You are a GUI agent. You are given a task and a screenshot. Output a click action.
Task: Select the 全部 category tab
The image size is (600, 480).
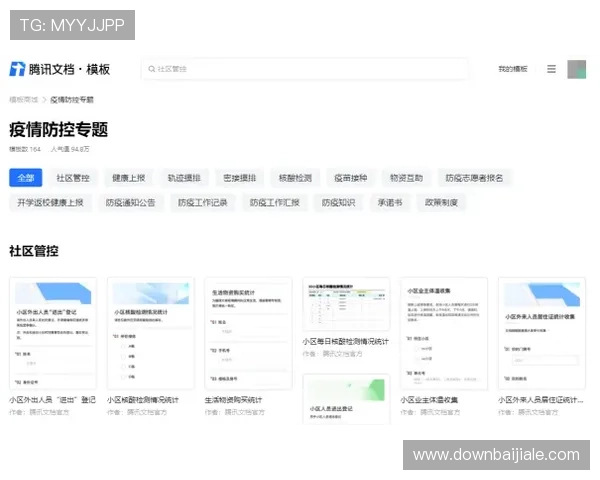click(26, 178)
